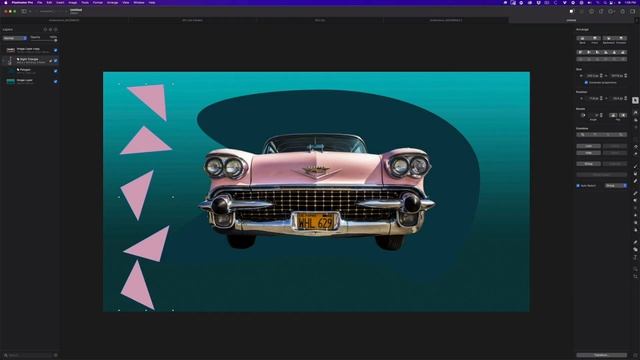
Task: Toggle the sidebar with toolbar icon
Action: tap(24, 11)
